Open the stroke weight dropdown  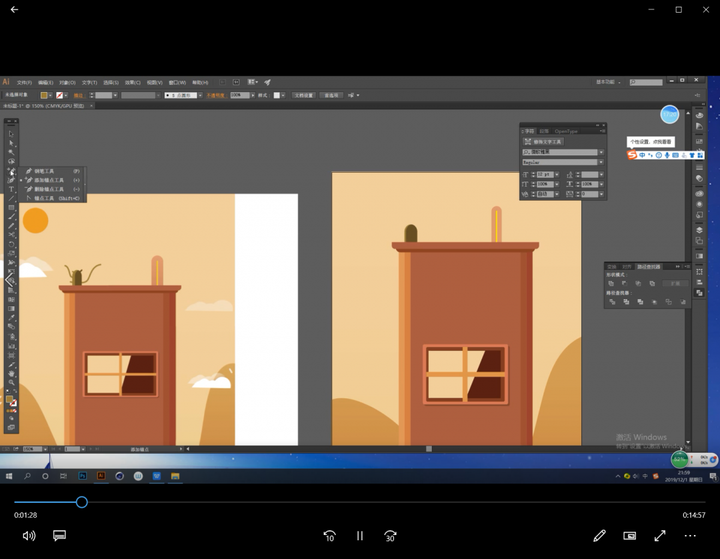click(x=115, y=96)
